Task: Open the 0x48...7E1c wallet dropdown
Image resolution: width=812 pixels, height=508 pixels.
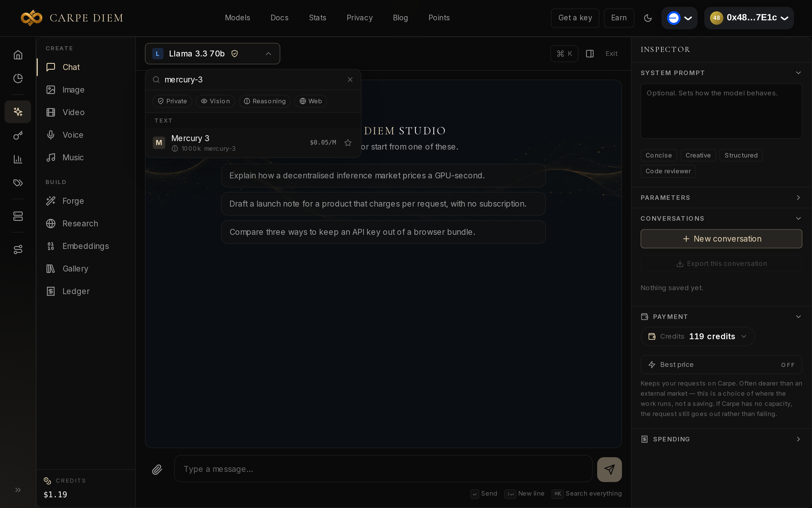Action: coord(749,18)
